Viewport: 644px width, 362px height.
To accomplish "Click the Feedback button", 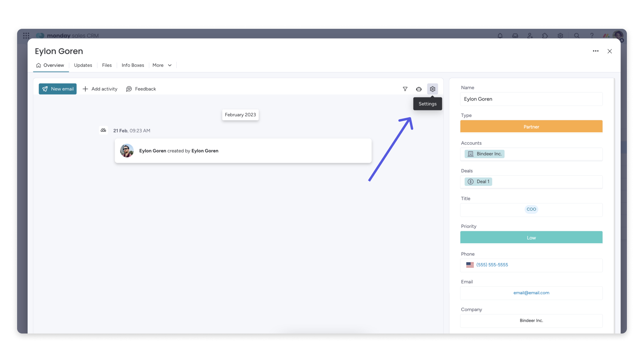I will [x=141, y=89].
